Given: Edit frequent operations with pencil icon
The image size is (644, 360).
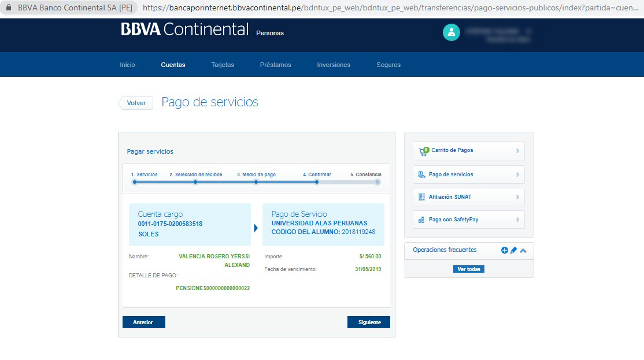Looking at the screenshot, I should [513, 250].
